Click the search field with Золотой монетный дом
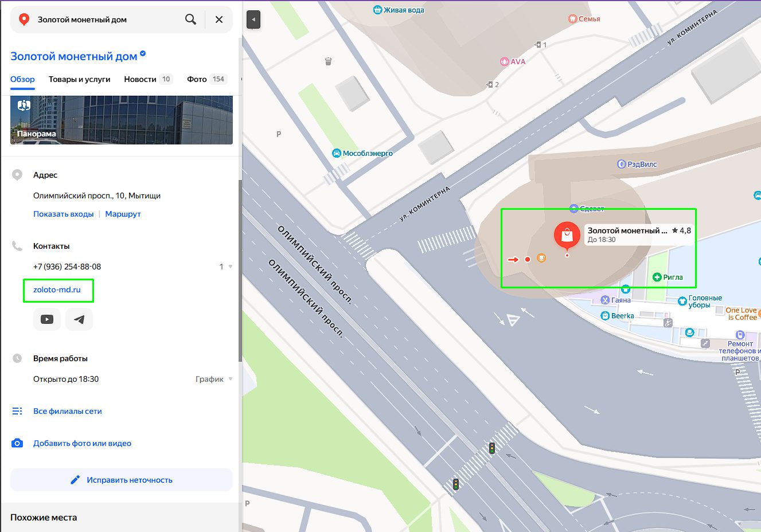 pyautogui.click(x=106, y=19)
